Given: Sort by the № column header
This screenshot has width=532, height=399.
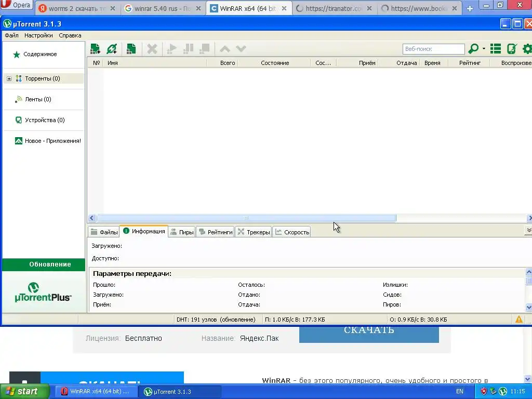Looking at the screenshot, I should coord(96,63).
